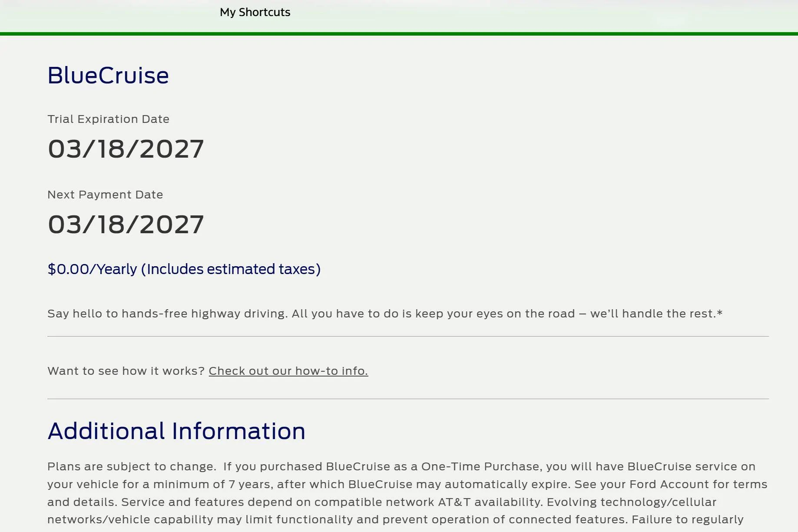Click the 'Want to see how it works?' text
Image resolution: width=798 pixels, height=532 pixels.
126,371
